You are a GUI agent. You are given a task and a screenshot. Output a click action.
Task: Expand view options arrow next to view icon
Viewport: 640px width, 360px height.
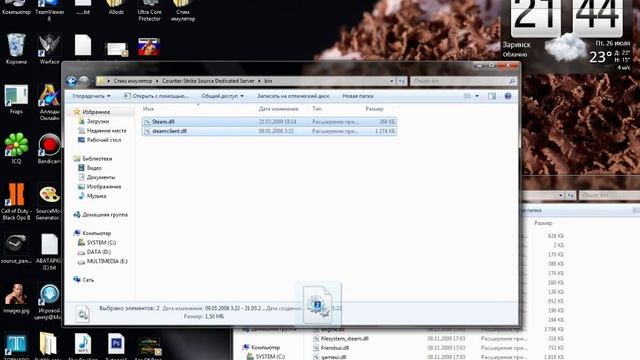(x=477, y=96)
